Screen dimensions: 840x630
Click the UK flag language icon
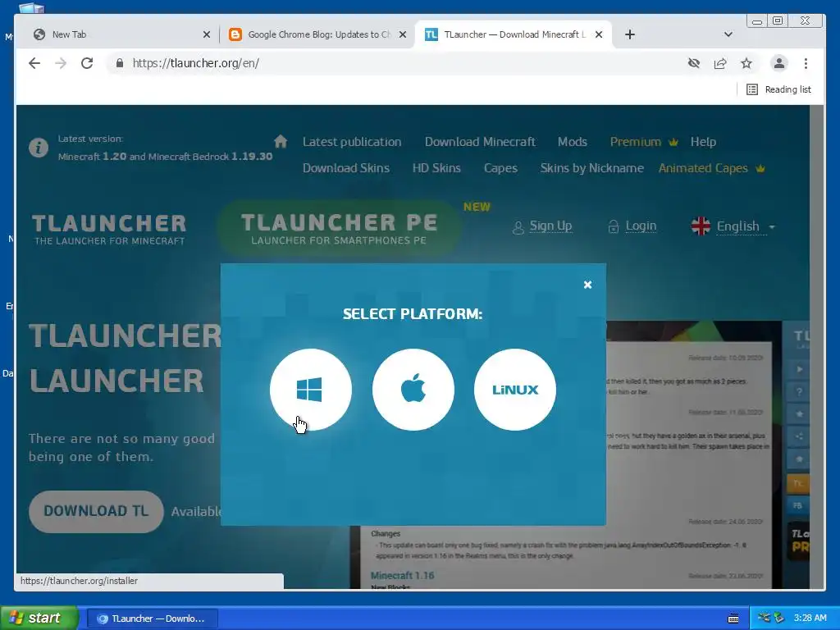701,226
